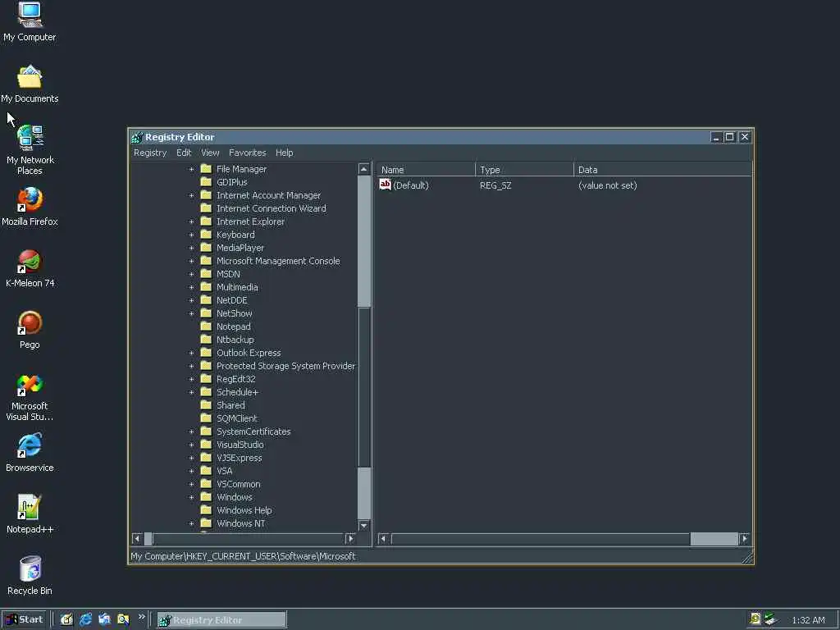Expand the Windows NT key
This screenshot has width=840, height=630.
click(x=191, y=523)
